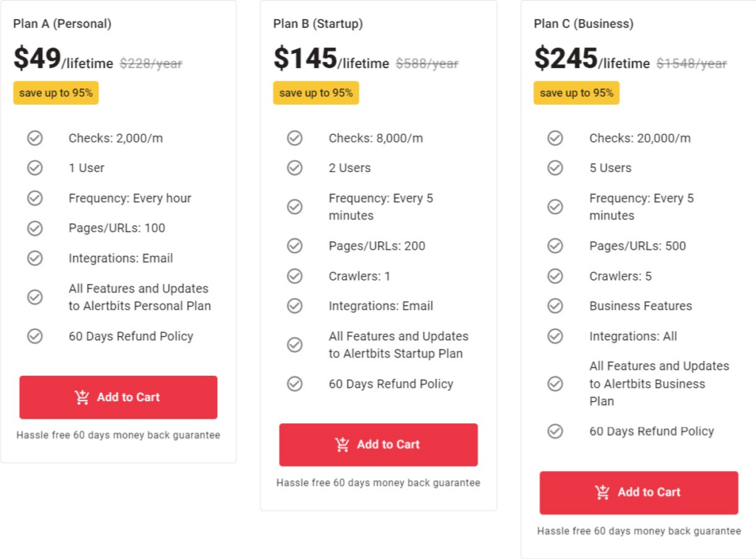Click Plan C's save up to 95% badge
Screen dimensions: 756x559
tap(577, 93)
